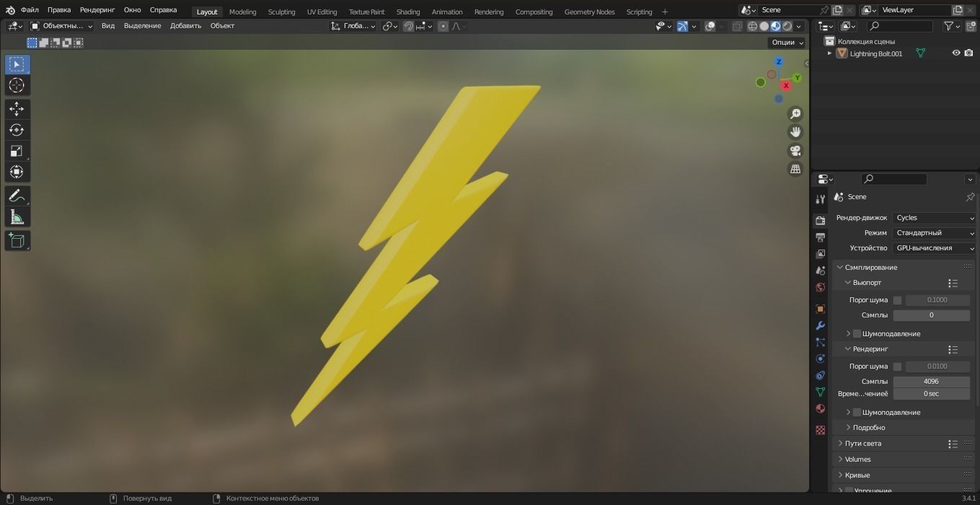980x505 pixels.
Task: Hide the Lightning Bolt.001 object
Action: 956,53
